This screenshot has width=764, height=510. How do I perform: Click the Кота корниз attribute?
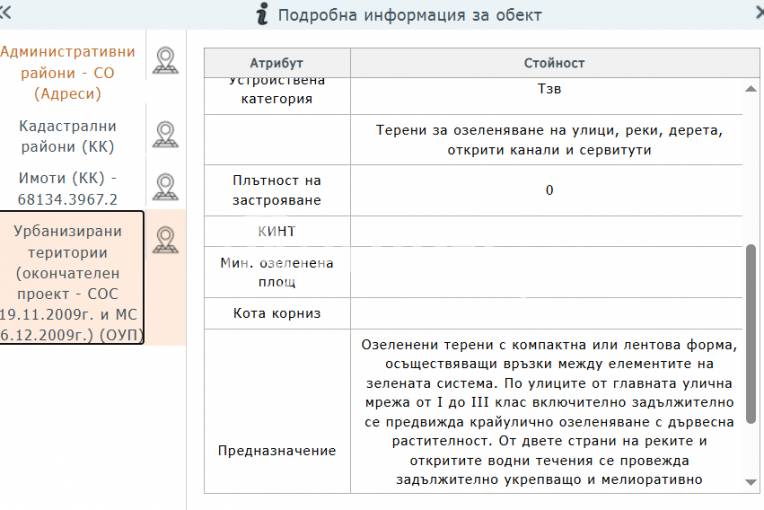(277, 313)
